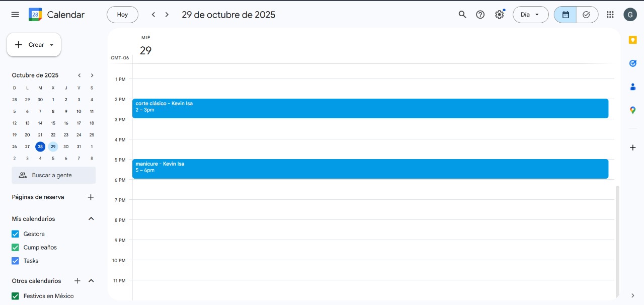Open Google Tasks in side panel
This screenshot has width=644, height=305.
[633, 63]
